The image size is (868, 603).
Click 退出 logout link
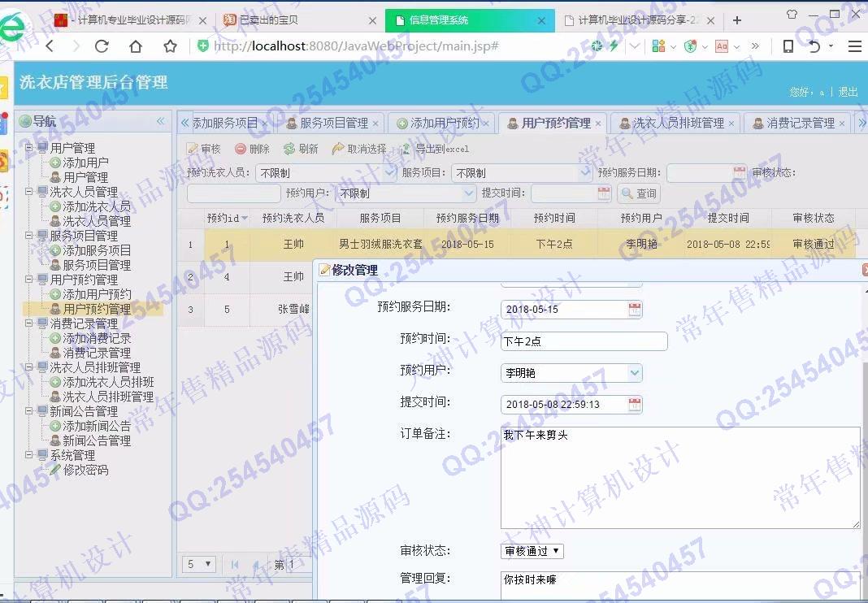coord(848,91)
